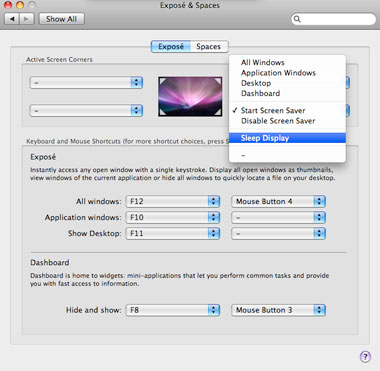
Task: Open the Show Desktop F11 dropdown
Action: tap(173, 233)
